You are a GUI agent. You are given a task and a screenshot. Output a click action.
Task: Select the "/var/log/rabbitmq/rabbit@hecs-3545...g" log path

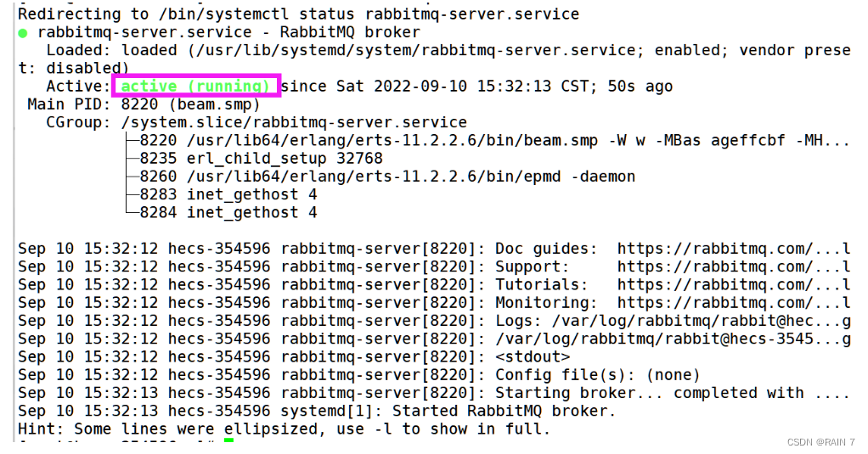673,339
